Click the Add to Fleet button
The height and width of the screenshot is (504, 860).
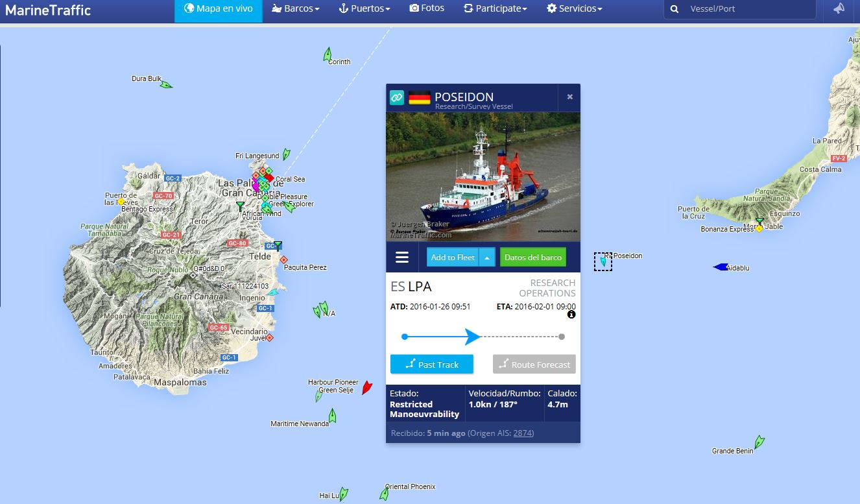point(453,257)
